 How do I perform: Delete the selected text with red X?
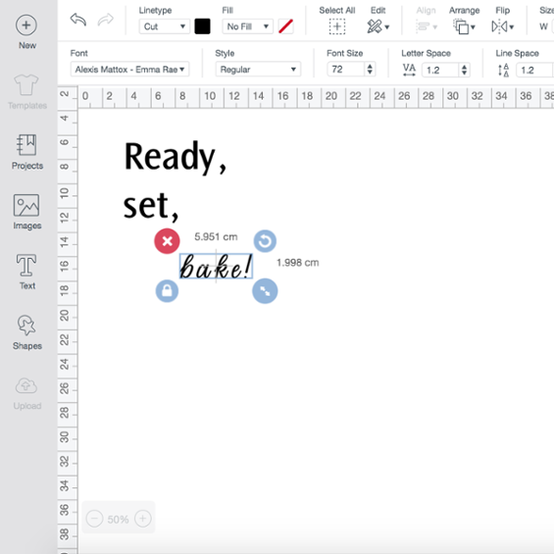point(167,241)
